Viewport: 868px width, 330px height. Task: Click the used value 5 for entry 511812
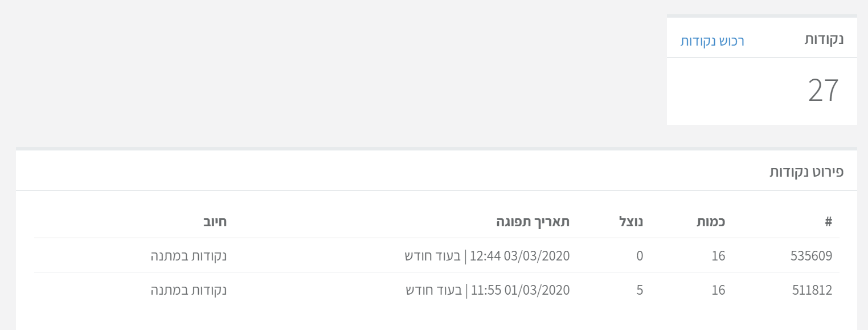639,290
